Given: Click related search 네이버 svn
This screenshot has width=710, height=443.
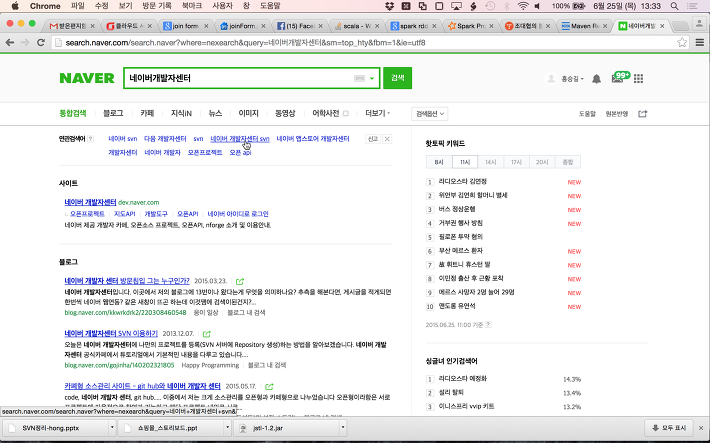Looking at the screenshot, I should [123, 139].
